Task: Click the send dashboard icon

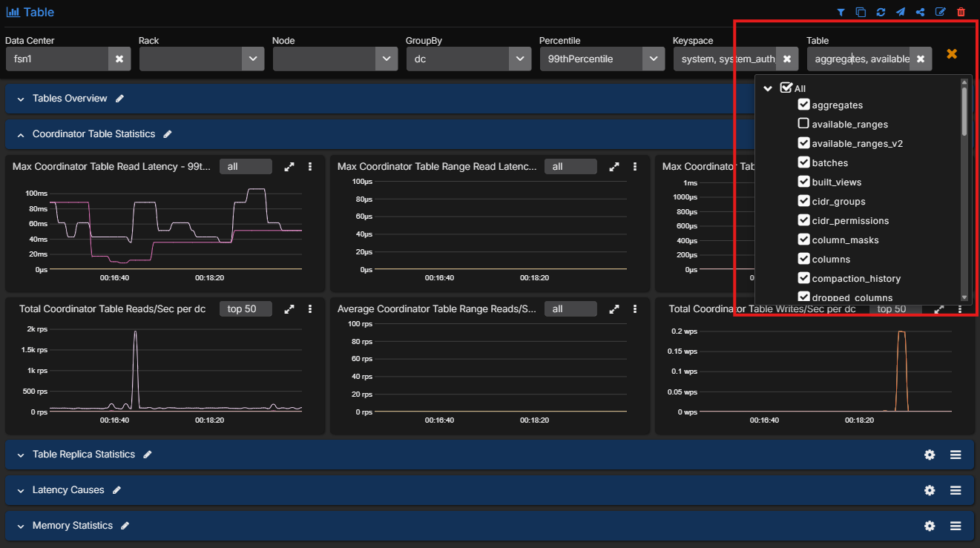Action: tap(901, 12)
